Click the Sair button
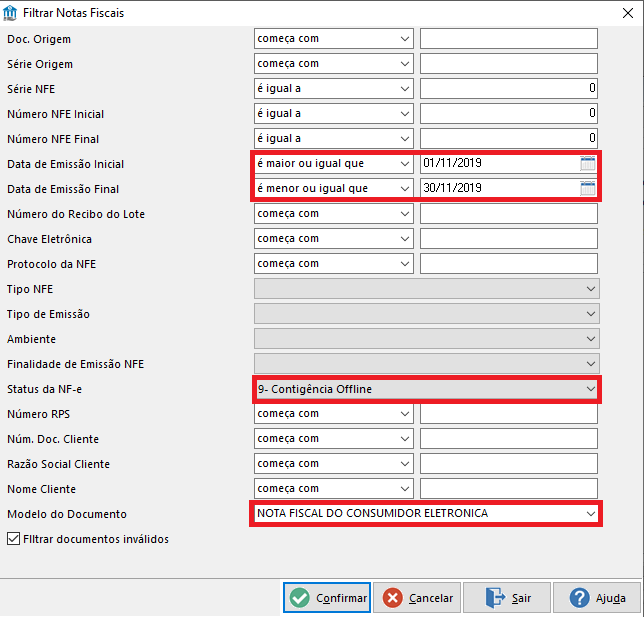 (507, 598)
